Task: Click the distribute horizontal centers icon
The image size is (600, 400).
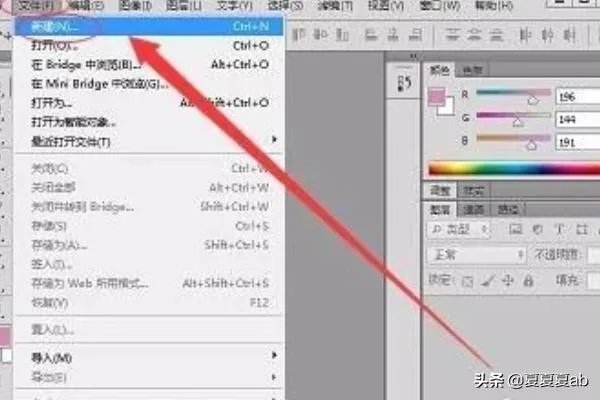Action: pyautogui.click(x=547, y=35)
